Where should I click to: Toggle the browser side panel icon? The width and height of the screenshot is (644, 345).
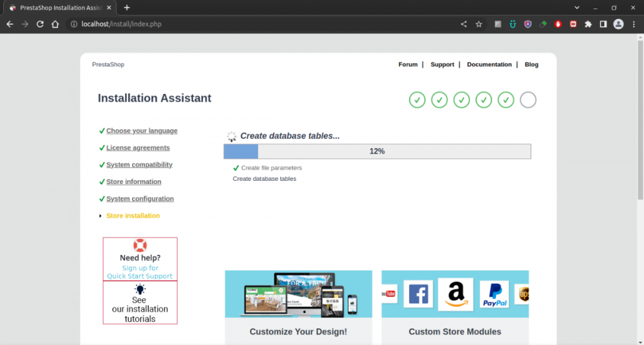[x=603, y=24]
